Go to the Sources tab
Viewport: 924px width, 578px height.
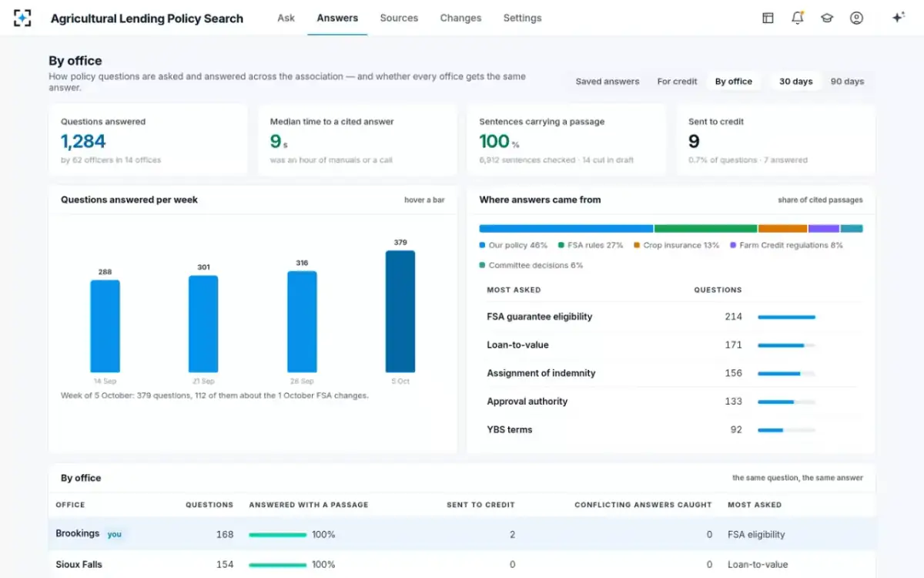(x=399, y=18)
